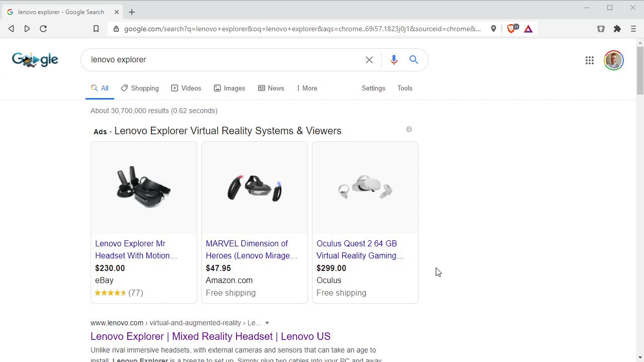
Task: Expand the dropdown arrow beside www.lenovo.com URL
Action: (x=267, y=323)
